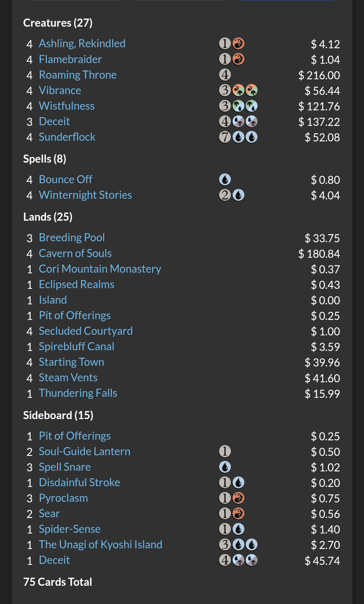Click the red mana icon beside Pyroclasm
The image size is (364, 604).
coord(238,498)
